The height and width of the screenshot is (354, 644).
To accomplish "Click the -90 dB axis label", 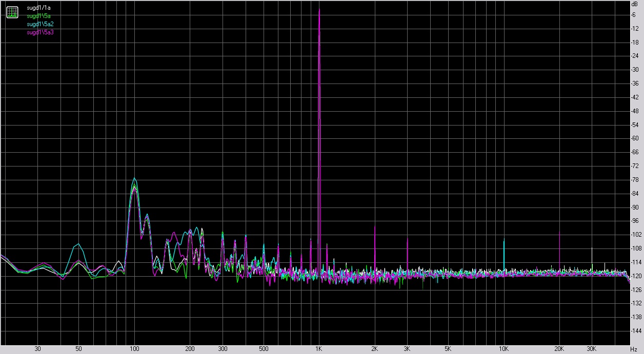I will coord(636,207).
